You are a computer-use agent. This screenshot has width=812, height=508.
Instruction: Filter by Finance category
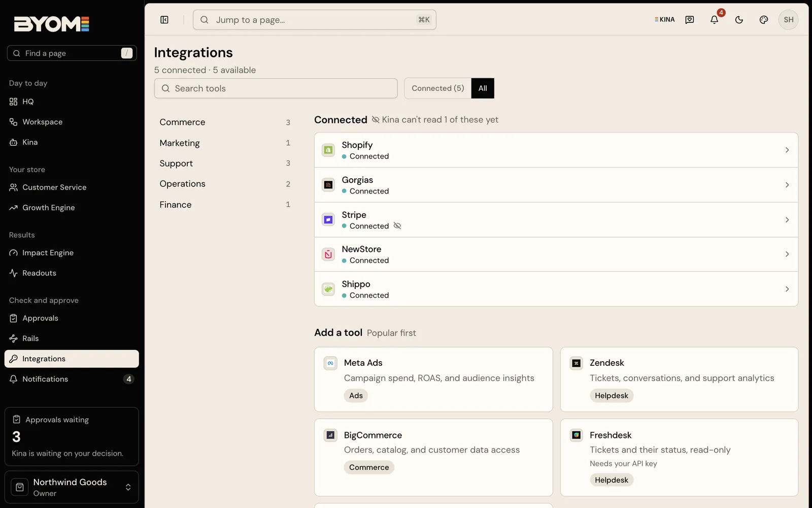point(225,204)
